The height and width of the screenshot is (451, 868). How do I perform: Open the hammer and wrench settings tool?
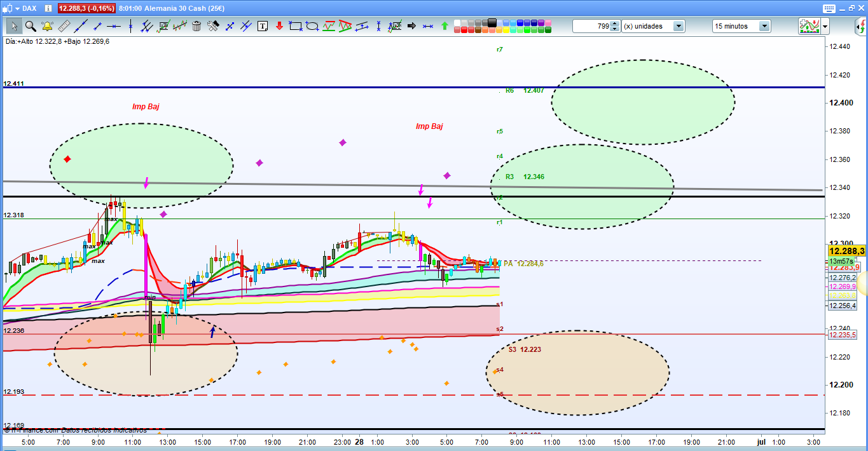[x=213, y=26]
